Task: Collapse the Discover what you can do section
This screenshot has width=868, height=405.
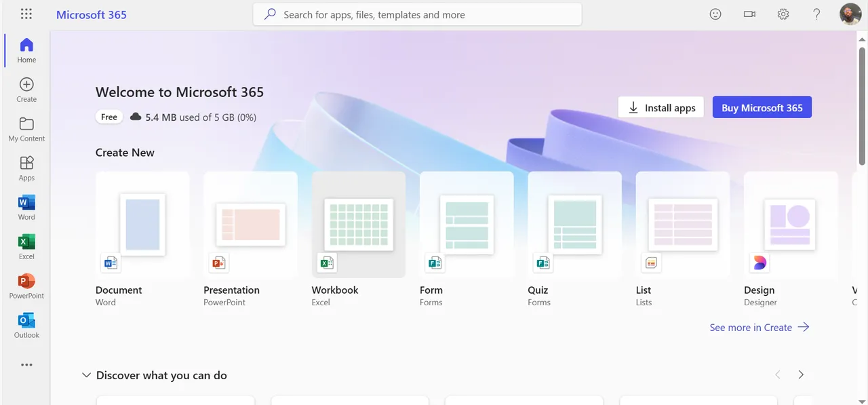Action: click(x=86, y=375)
